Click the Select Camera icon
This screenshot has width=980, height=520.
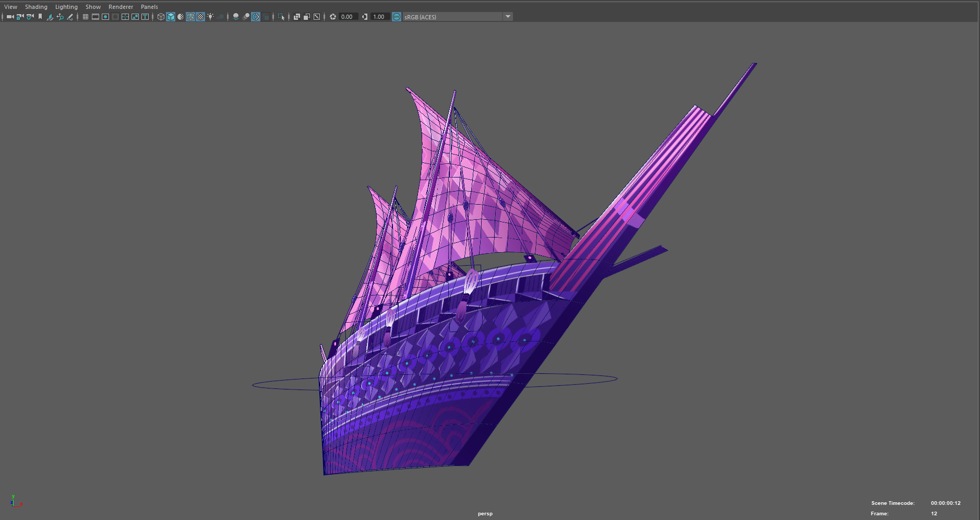click(x=10, y=17)
